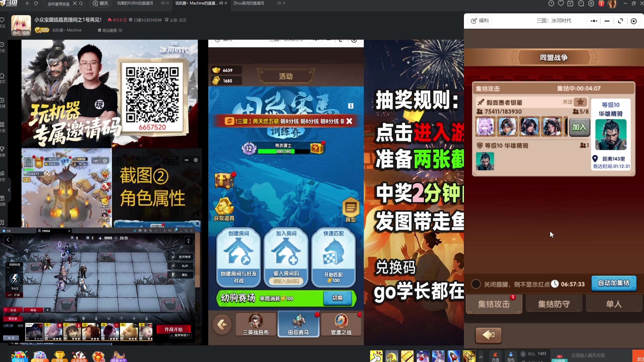
Task: Open the 商品橱窗 10 link
Action: pyautogui.click(x=110, y=30)
